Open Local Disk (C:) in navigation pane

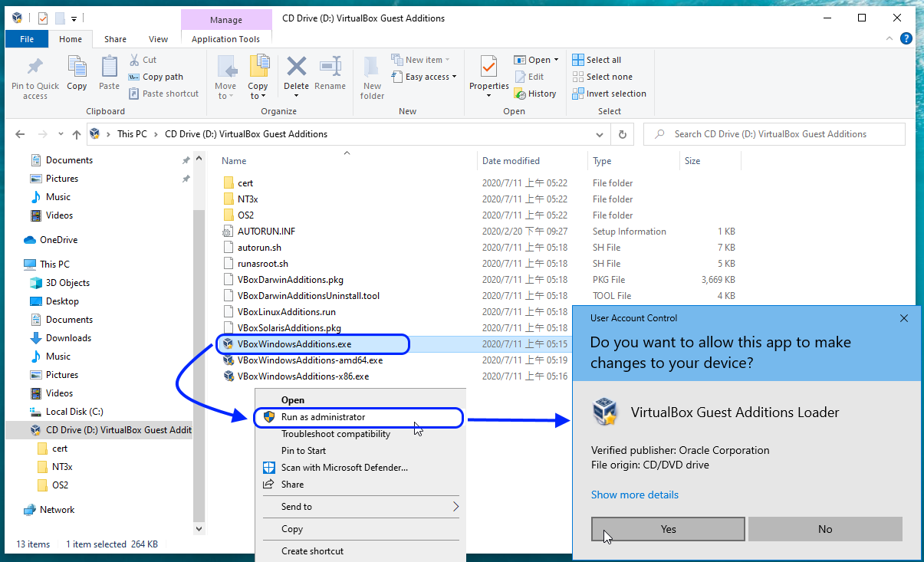point(74,412)
